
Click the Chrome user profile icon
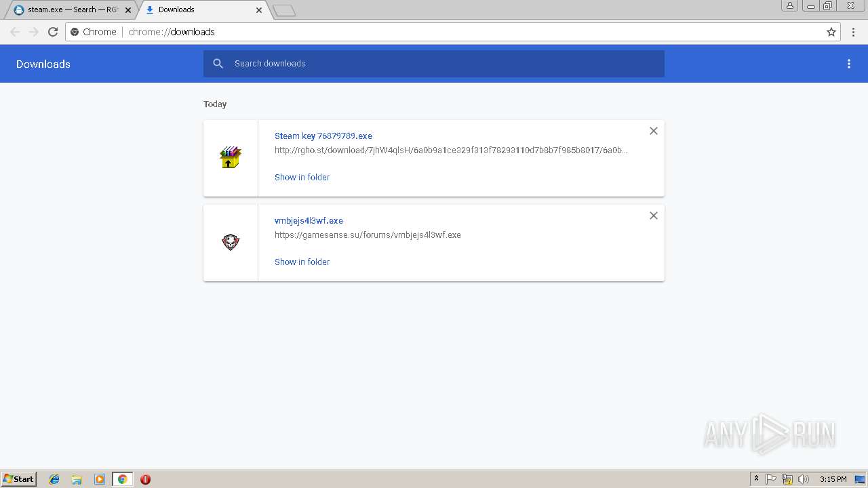pyautogui.click(x=789, y=5)
